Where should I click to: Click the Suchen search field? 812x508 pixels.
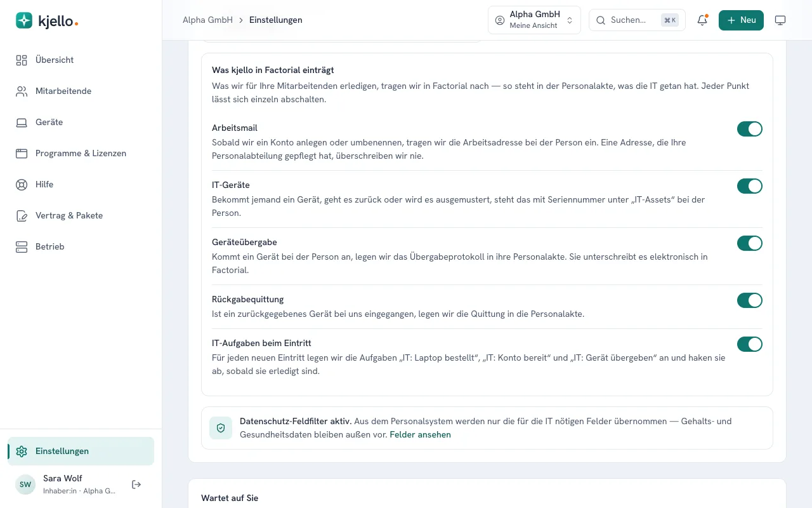click(637, 20)
